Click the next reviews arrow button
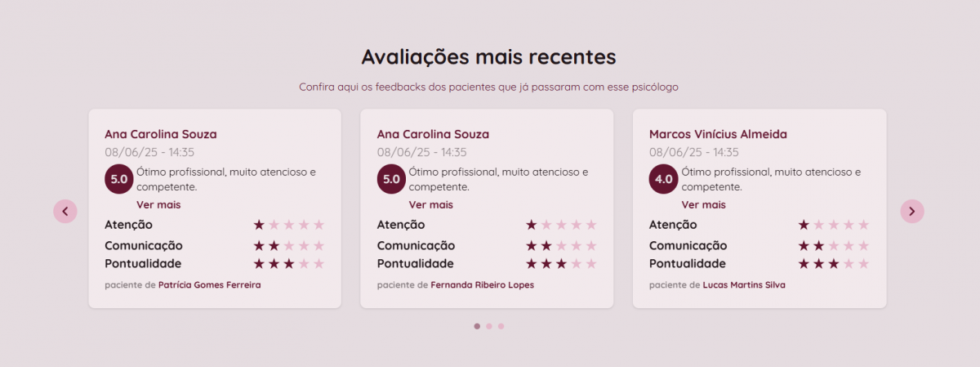This screenshot has height=367, width=980. click(x=912, y=211)
